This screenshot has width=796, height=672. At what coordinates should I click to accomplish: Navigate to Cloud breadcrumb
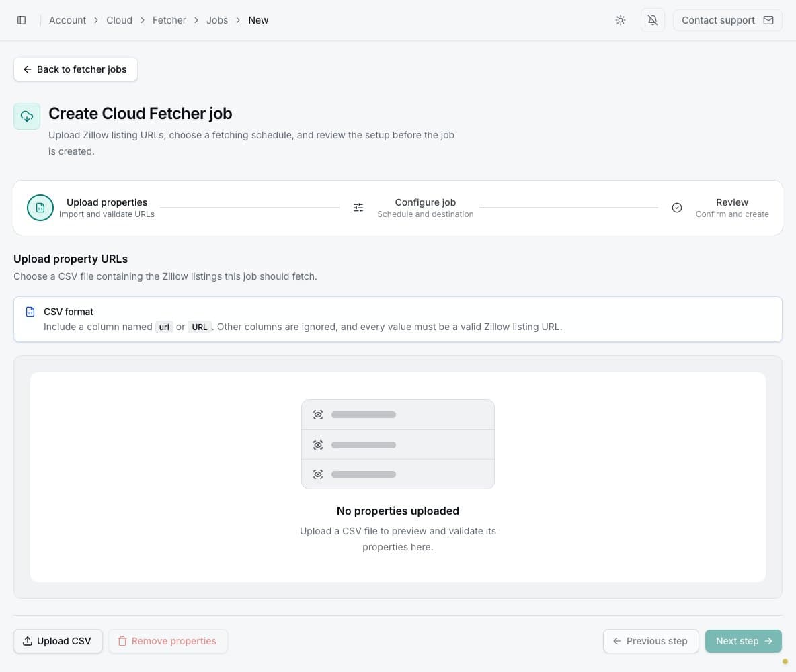(x=119, y=20)
